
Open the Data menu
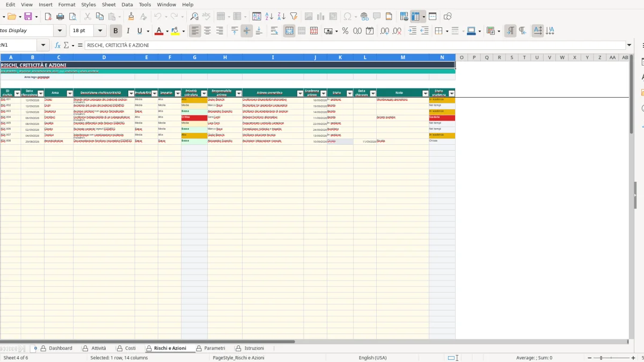(x=127, y=4)
